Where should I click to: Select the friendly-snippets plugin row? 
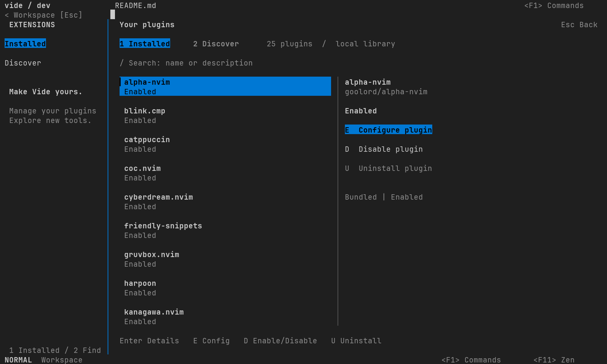(225, 230)
